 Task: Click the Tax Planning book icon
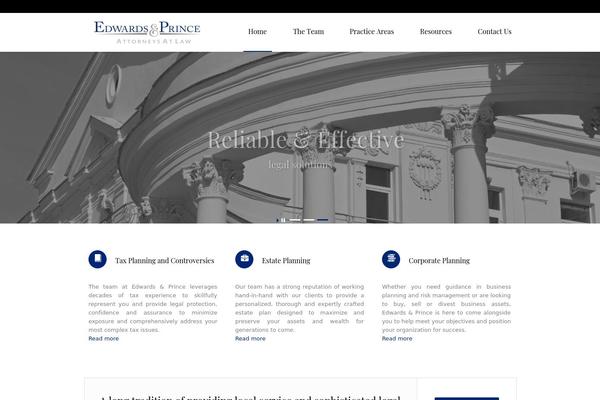pos(98,259)
